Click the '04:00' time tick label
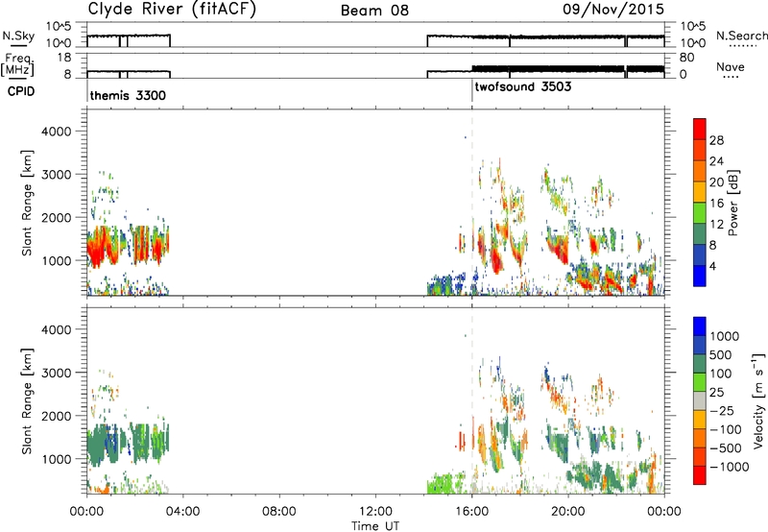The image size is (768, 532). [182, 512]
